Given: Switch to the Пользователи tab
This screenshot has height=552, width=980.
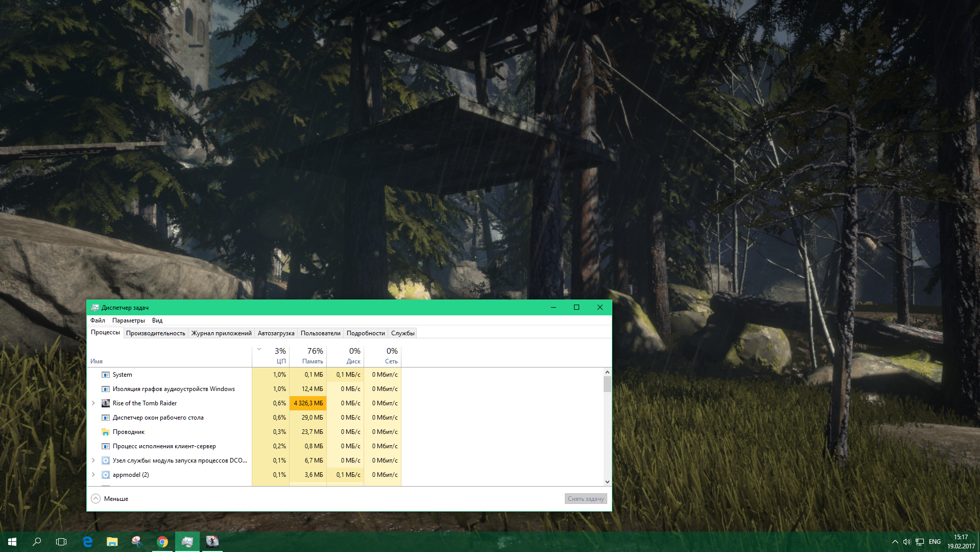Looking at the screenshot, I should (x=321, y=333).
